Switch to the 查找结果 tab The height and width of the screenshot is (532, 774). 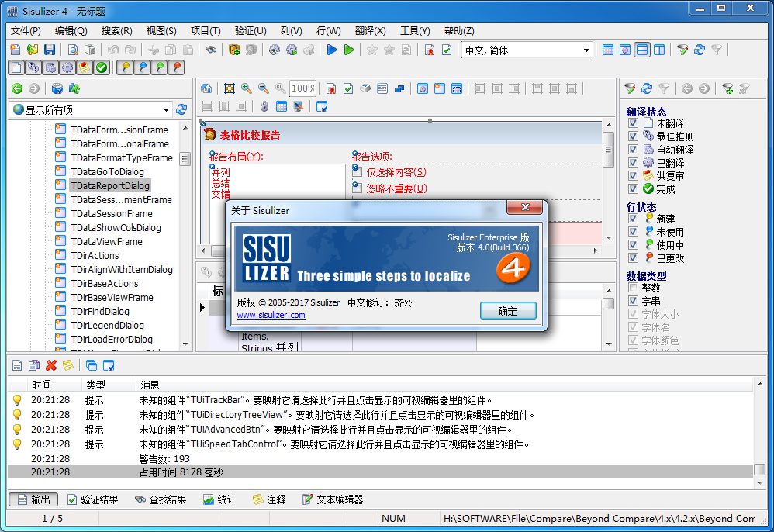pos(161,499)
